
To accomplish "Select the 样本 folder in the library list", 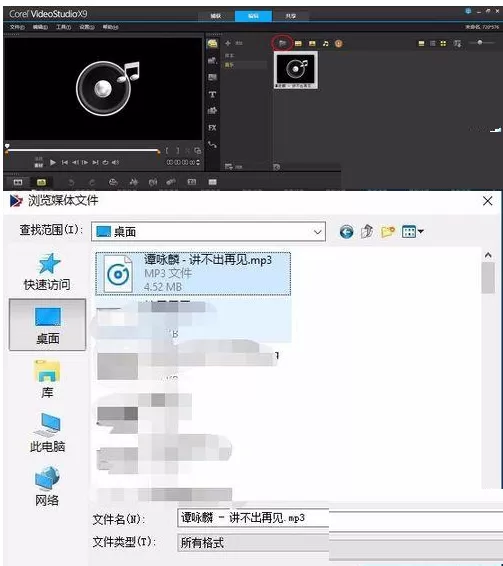I will click(x=229, y=56).
